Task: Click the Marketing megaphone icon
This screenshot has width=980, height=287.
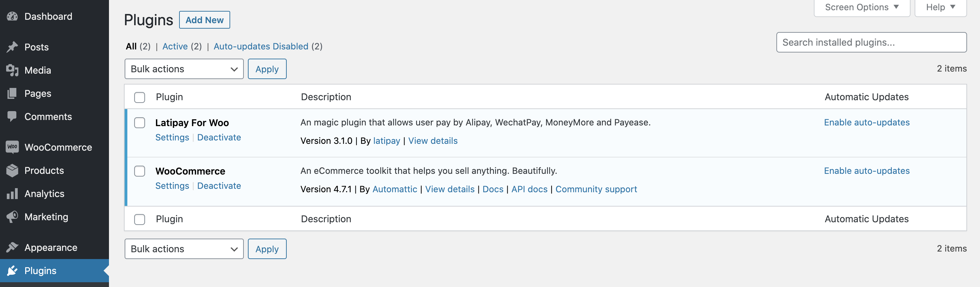Action: [12, 217]
